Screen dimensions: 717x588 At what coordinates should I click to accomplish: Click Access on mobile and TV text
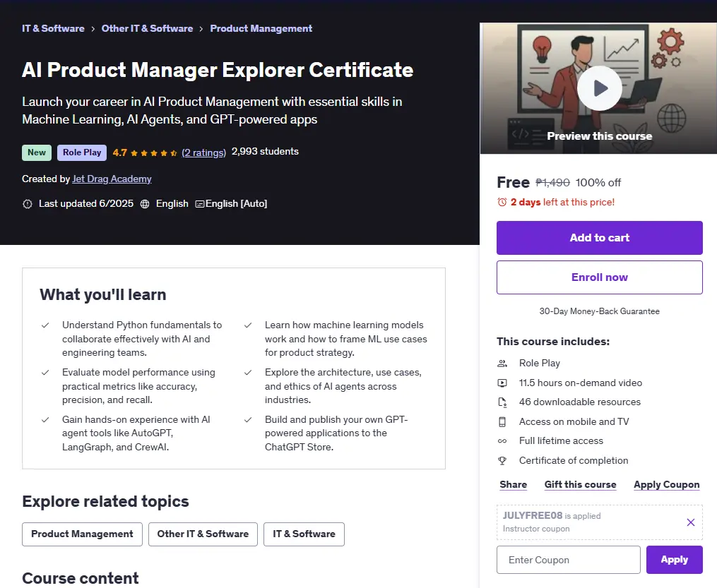tap(574, 421)
